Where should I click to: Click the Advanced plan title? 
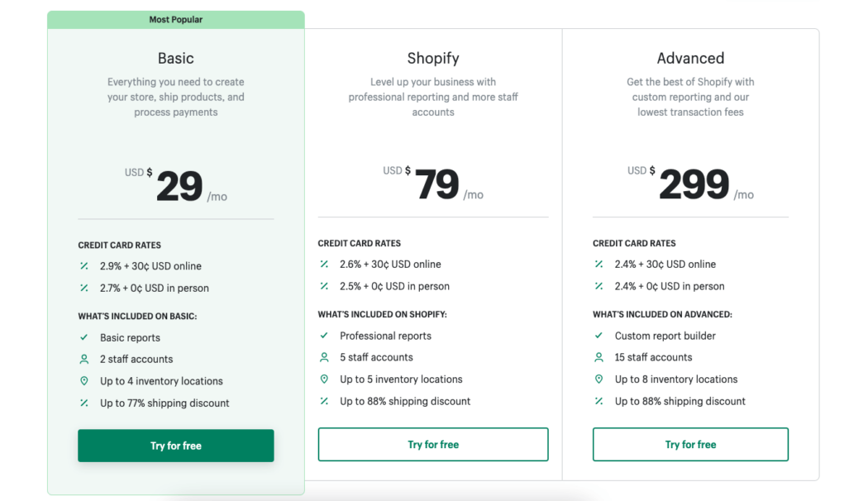coord(690,58)
